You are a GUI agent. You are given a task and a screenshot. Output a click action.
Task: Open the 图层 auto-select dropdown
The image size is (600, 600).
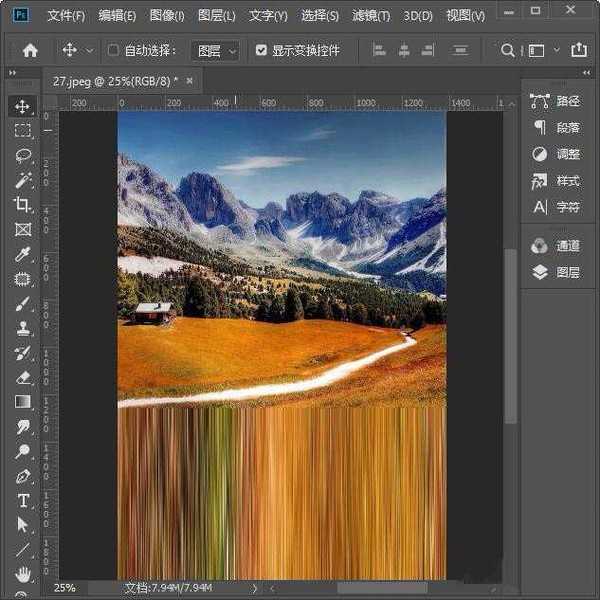point(216,50)
